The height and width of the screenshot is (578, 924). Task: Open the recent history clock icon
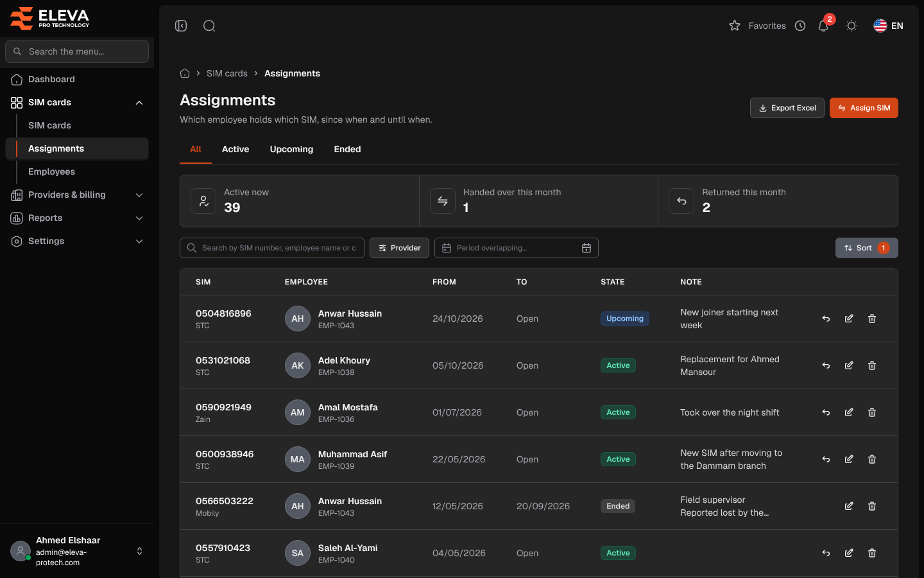click(800, 26)
